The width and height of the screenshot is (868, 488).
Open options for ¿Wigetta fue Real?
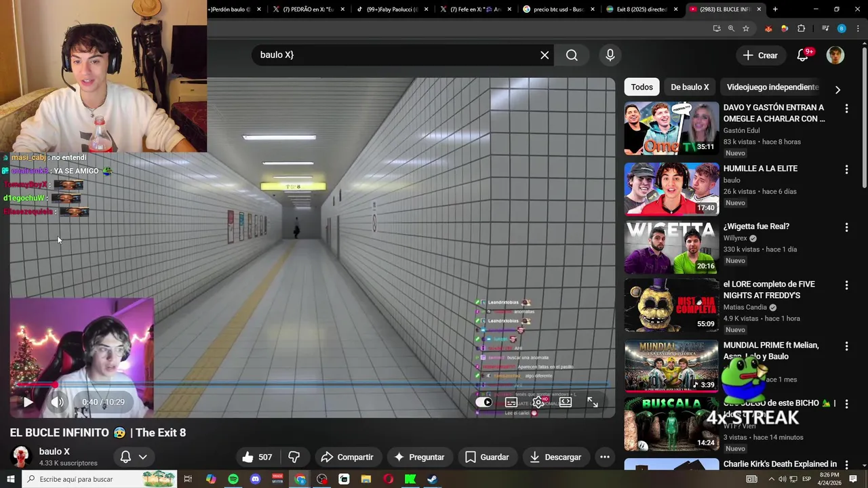coord(846,228)
